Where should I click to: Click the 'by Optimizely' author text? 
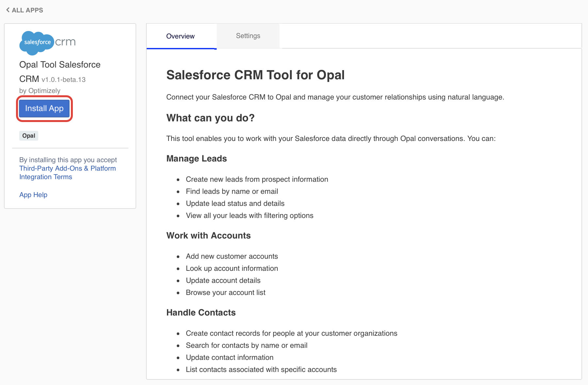[x=40, y=91]
